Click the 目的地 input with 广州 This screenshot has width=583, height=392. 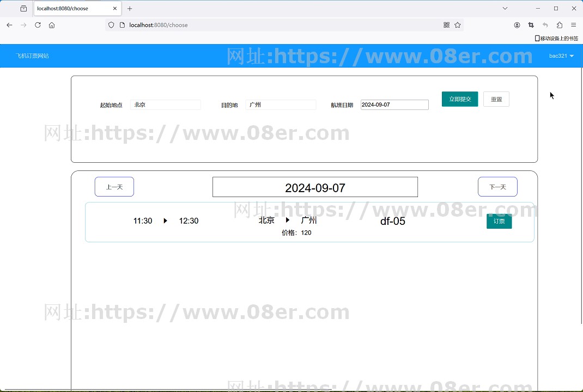coord(281,105)
